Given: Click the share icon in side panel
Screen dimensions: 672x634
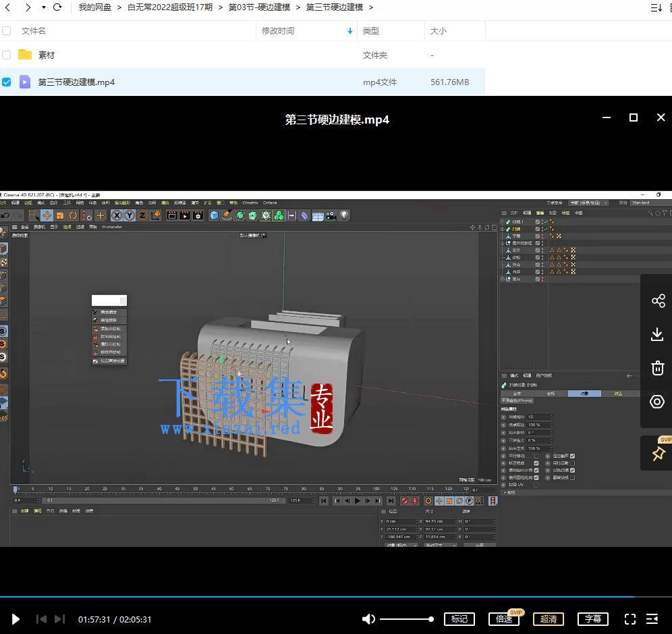Looking at the screenshot, I should [x=658, y=300].
